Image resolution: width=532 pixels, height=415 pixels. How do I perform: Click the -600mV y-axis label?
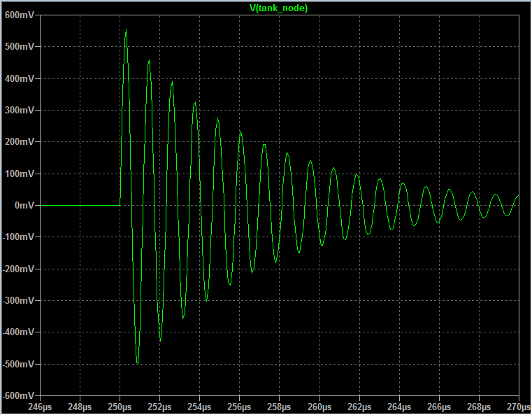(18, 395)
